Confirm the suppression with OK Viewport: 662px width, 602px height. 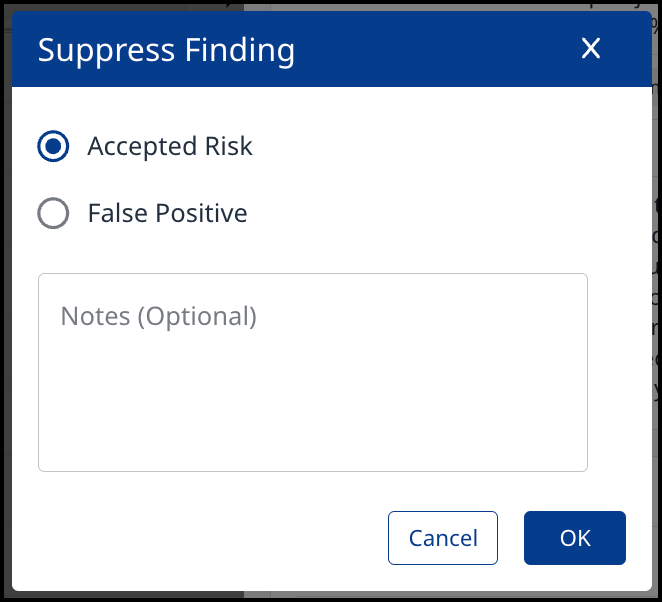[575, 538]
